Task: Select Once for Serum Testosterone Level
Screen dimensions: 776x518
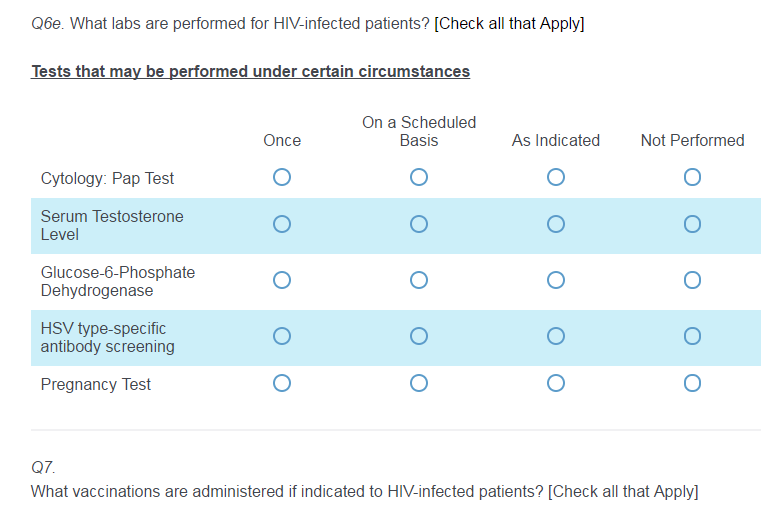Action: [x=282, y=225]
